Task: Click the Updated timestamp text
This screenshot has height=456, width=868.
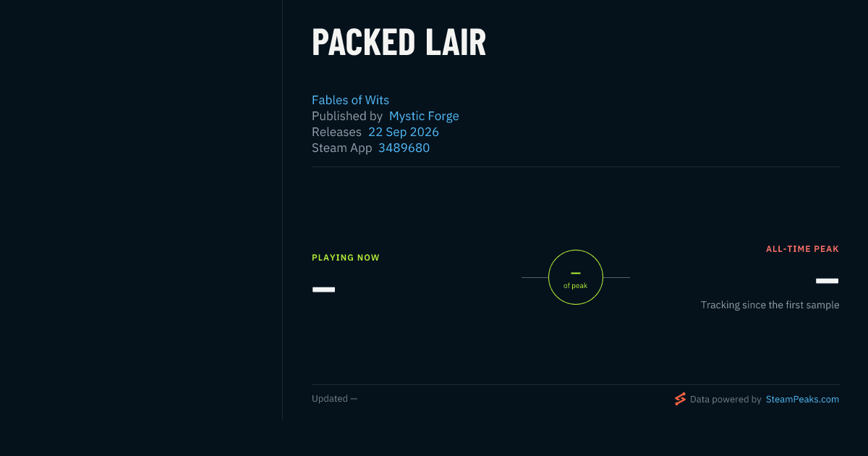Action: pyautogui.click(x=334, y=399)
